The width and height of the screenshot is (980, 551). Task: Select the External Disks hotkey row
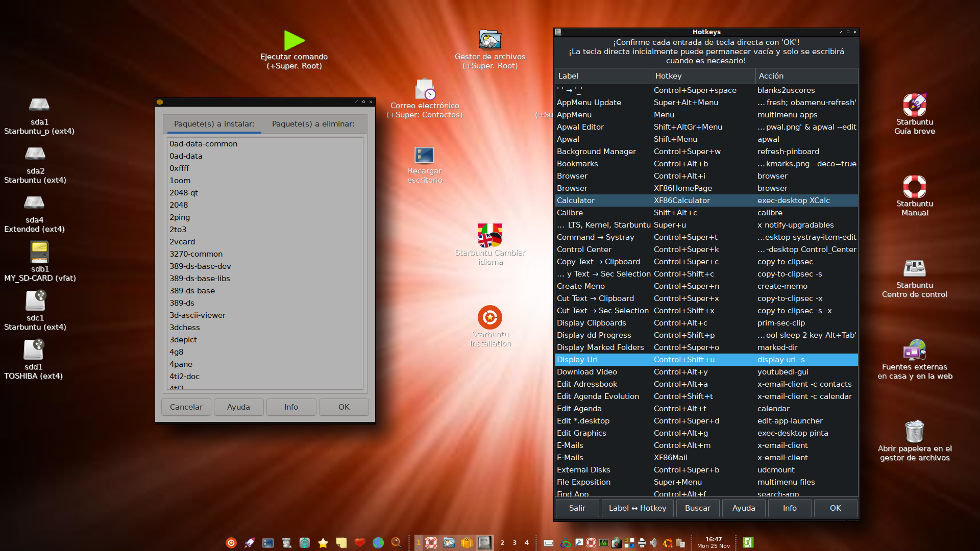pyautogui.click(x=706, y=470)
